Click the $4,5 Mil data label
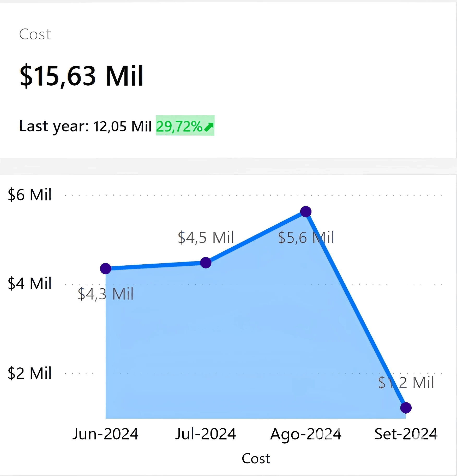The width and height of the screenshot is (457, 476). pyautogui.click(x=206, y=237)
